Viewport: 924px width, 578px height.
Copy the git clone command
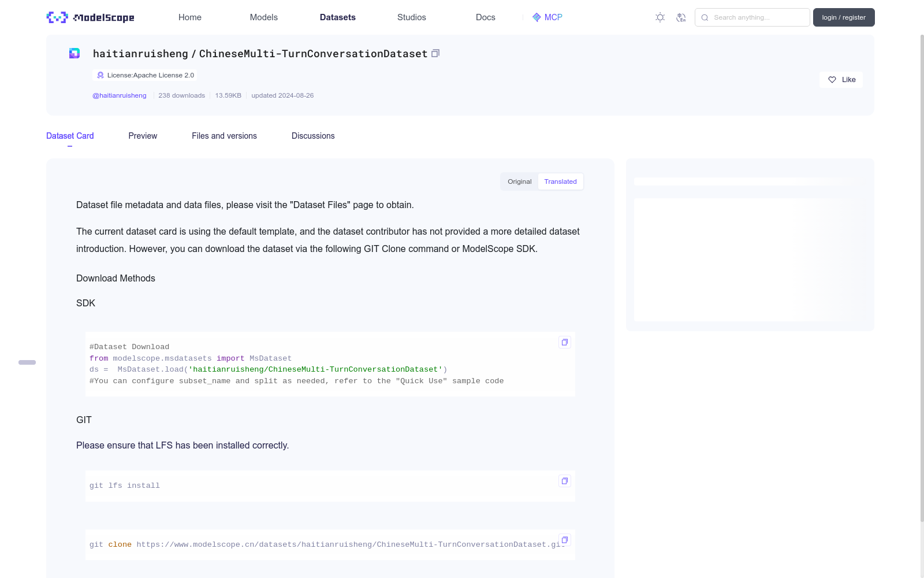pyautogui.click(x=565, y=540)
